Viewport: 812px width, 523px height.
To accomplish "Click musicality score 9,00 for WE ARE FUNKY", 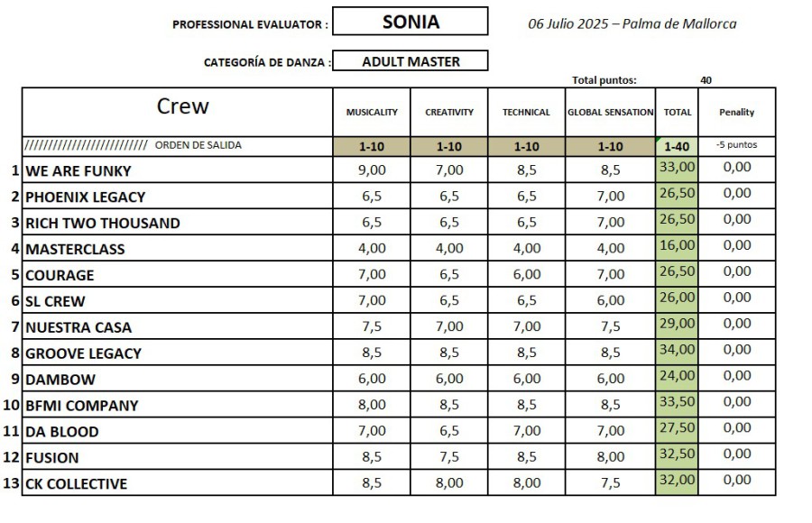I will coord(372,170).
